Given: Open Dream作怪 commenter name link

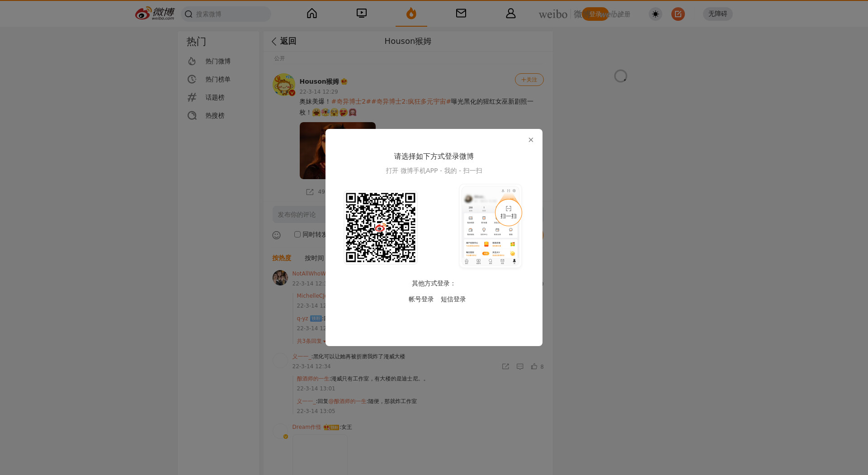Looking at the screenshot, I should (x=307, y=427).
